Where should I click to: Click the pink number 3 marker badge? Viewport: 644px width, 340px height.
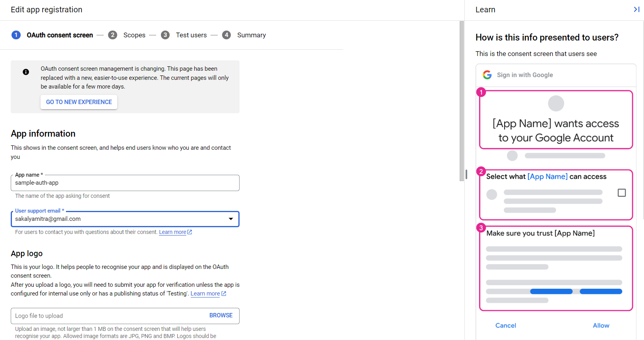pos(481,228)
